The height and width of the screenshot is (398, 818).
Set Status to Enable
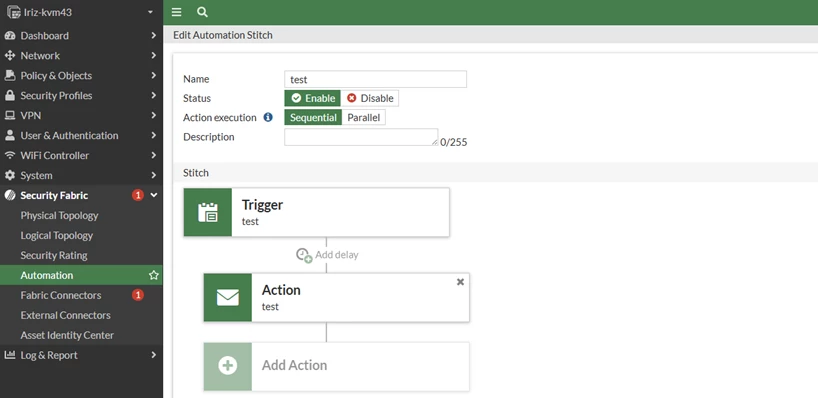click(312, 98)
